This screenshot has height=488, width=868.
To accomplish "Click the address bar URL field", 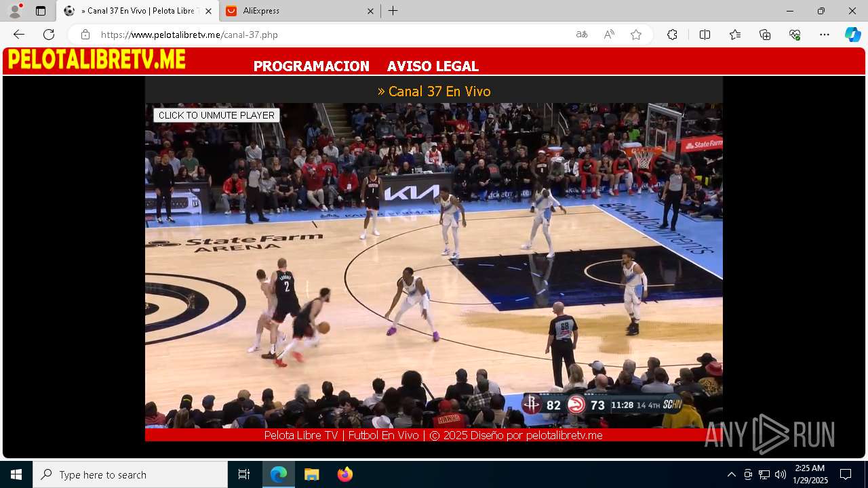I will [x=332, y=35].
